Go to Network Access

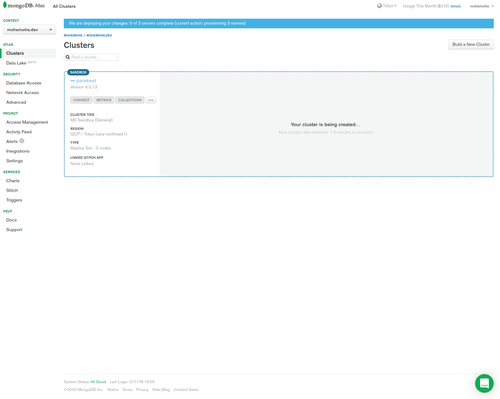point(22,93)
